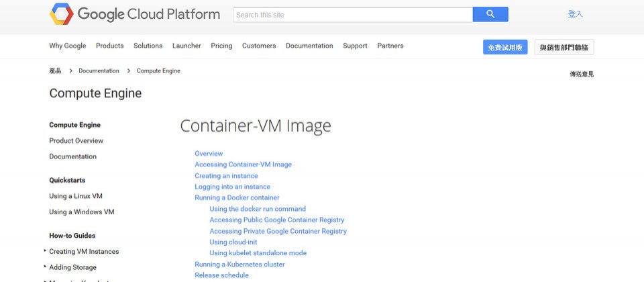644x282 pixels.
Task: Select Using a Linux VM quickstart
Action: 76,196
